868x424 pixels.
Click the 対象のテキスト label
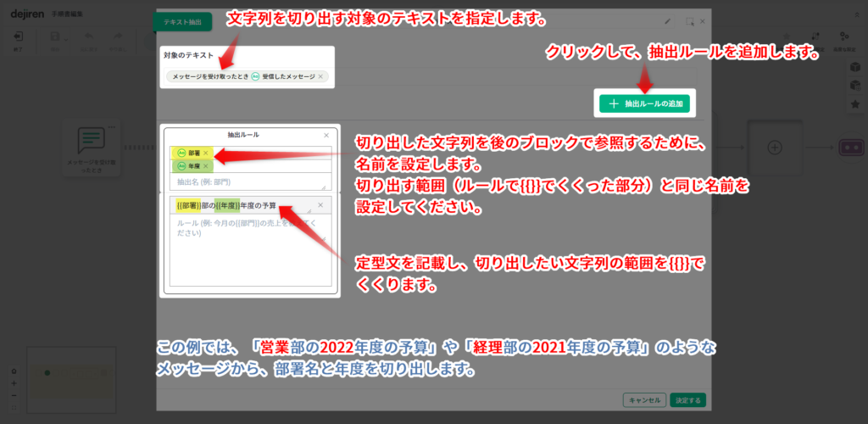pyautogui.click(x=189, y=55)
